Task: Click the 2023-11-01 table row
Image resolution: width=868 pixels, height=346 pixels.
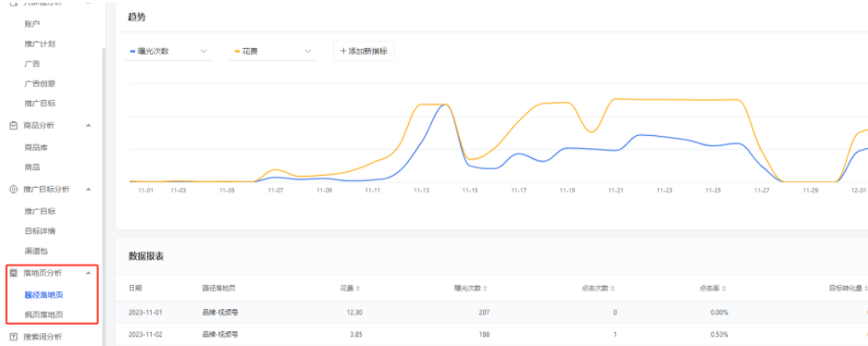Action: 491,312
